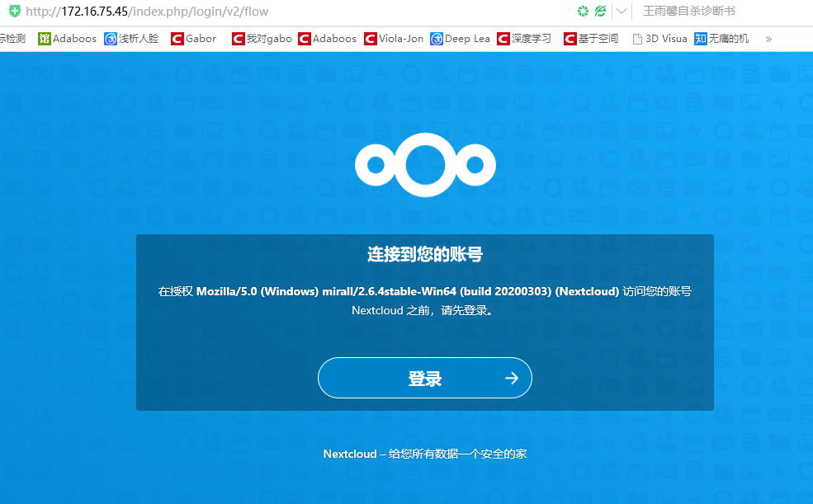Click the blue icon of the Deep Lea bookmark
813x504 pixels.
click(x=437, y=38)
